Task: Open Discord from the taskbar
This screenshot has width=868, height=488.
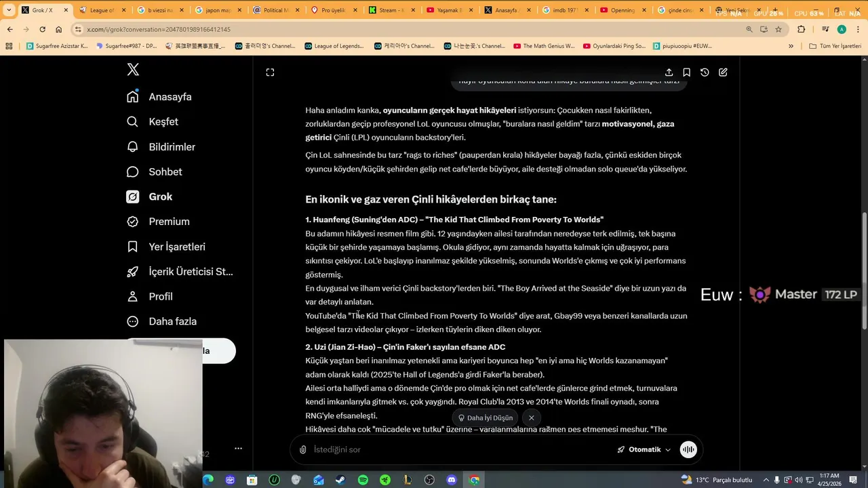Action: point(452,480)
